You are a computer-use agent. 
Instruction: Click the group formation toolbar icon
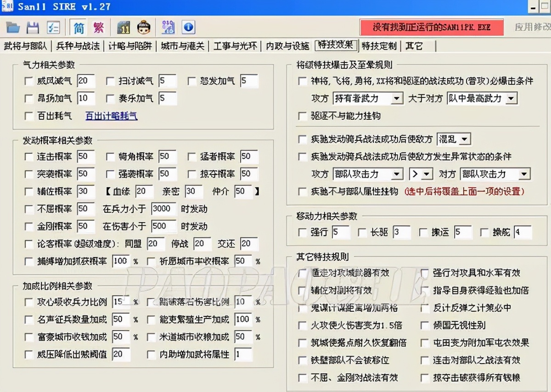coord(168,27)
